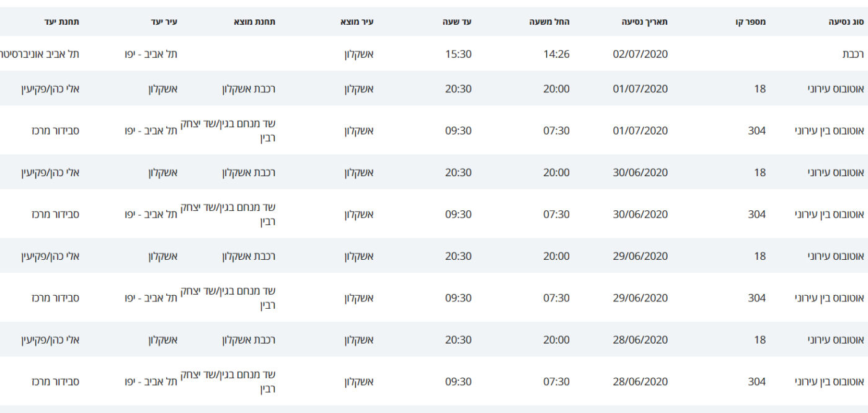Screen dimensions: 868x413
Task: Click 'סבידור מרכז' in the 28/06/2020 row
Action: click(55, 381)
